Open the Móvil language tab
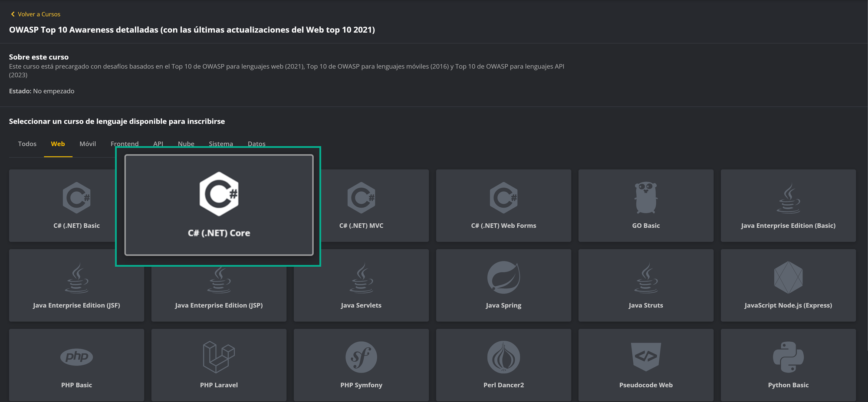868x402 pixels. point(88,144)
